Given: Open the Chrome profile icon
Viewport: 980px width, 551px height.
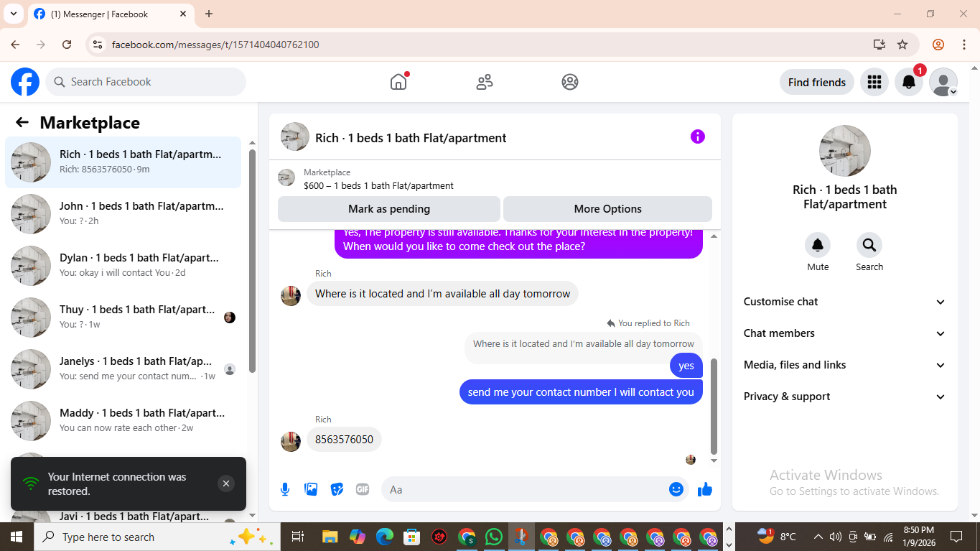Looking at the screenshot, I should tap(938, 45).
